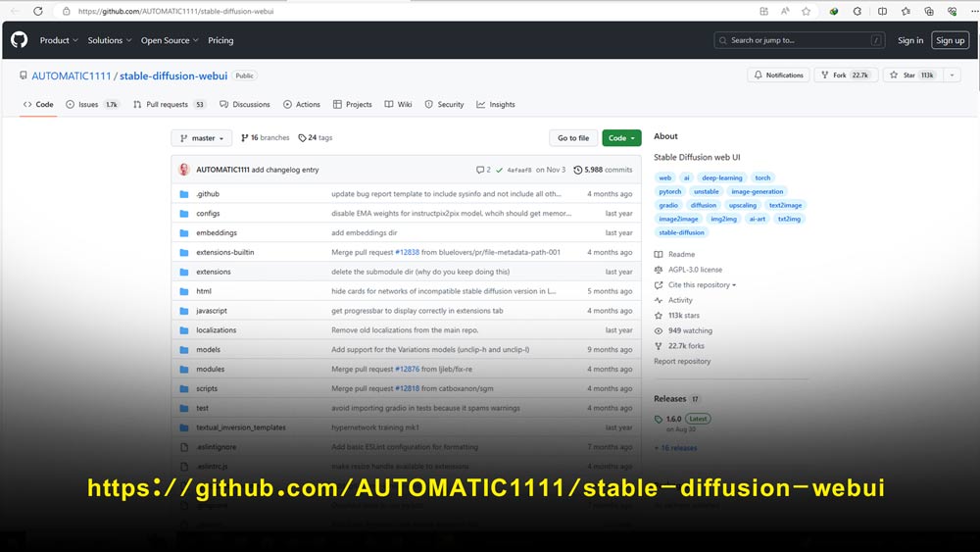Open the green Code dropdown button
980x552 pixels.
coord(621,138)
